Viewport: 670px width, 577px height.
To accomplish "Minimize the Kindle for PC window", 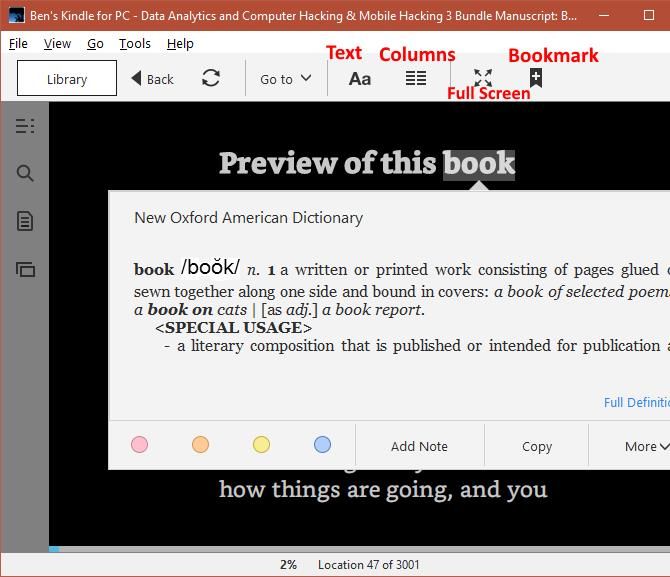I will click(604, 15).
